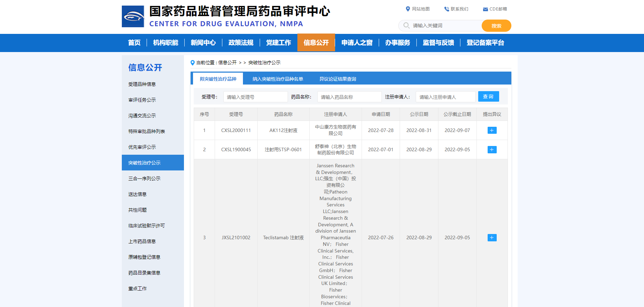Click the CXSL1900045 acceptance number cell
644x307 pixels.
(x=236, y=149)
